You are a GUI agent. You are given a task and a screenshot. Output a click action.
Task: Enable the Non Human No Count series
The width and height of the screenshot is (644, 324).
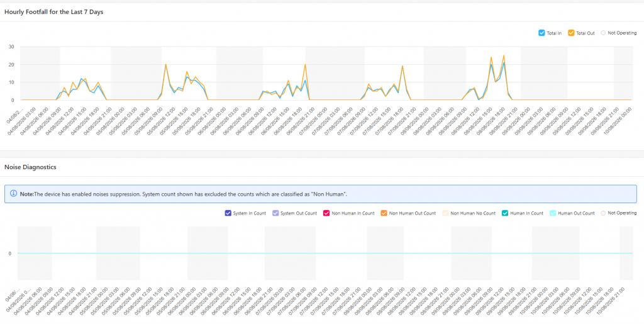445,213
